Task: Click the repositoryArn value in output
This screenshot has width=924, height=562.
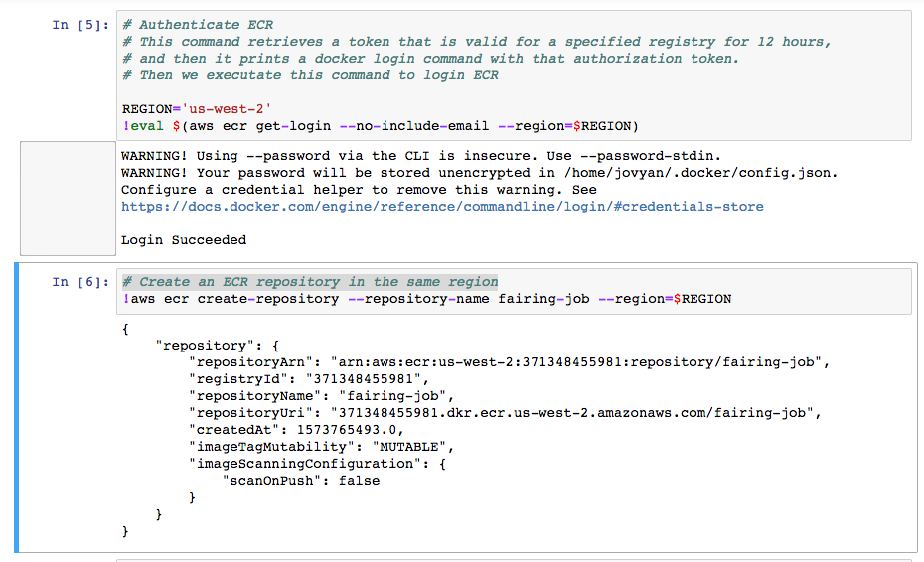Action: pos(578,362)
